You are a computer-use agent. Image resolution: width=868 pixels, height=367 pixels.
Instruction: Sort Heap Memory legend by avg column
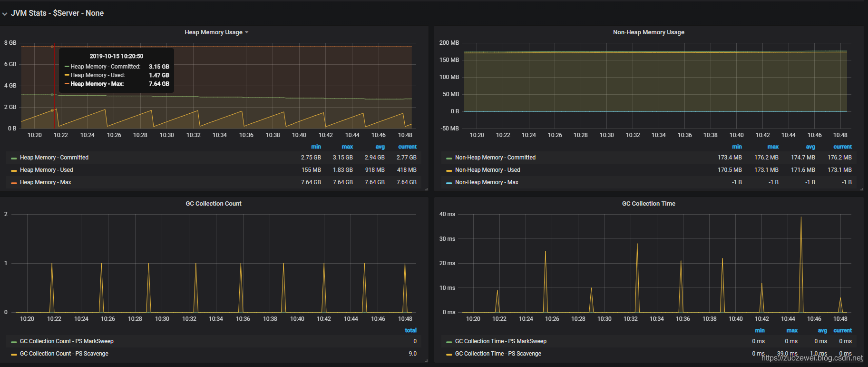(380, 147)
